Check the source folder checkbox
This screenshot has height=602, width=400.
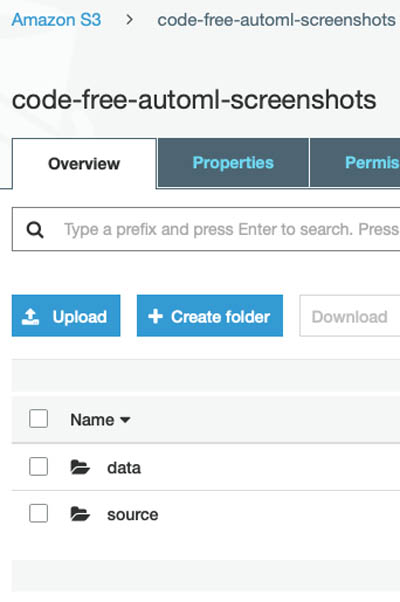pos(38,513)
